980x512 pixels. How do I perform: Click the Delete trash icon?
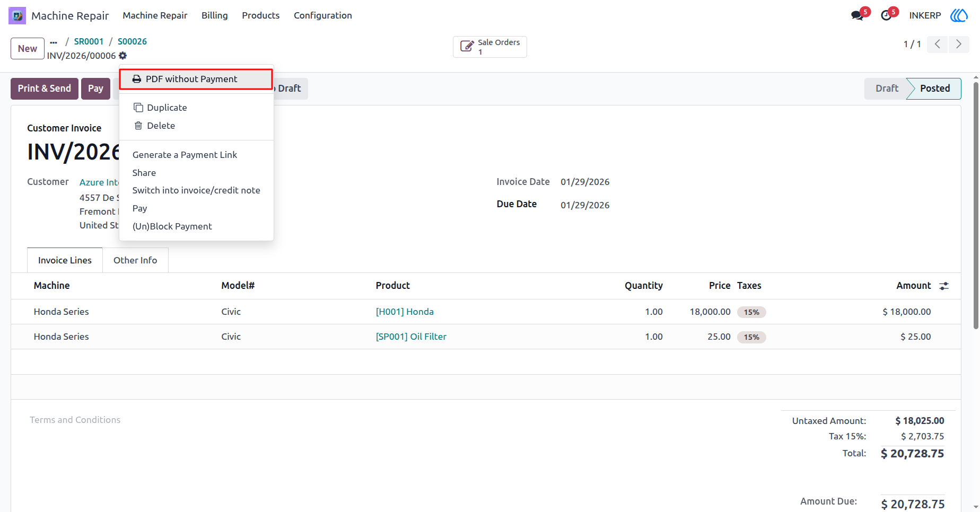click(138, 126)
